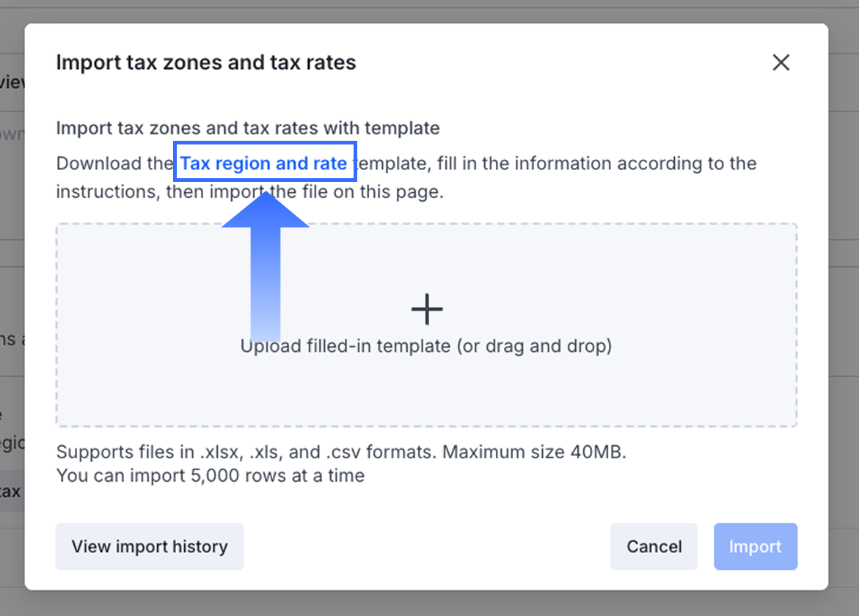Click the dialog title 'Import tax zones and tax rates'
The image size is (859, 616).
tap(206, 63)
